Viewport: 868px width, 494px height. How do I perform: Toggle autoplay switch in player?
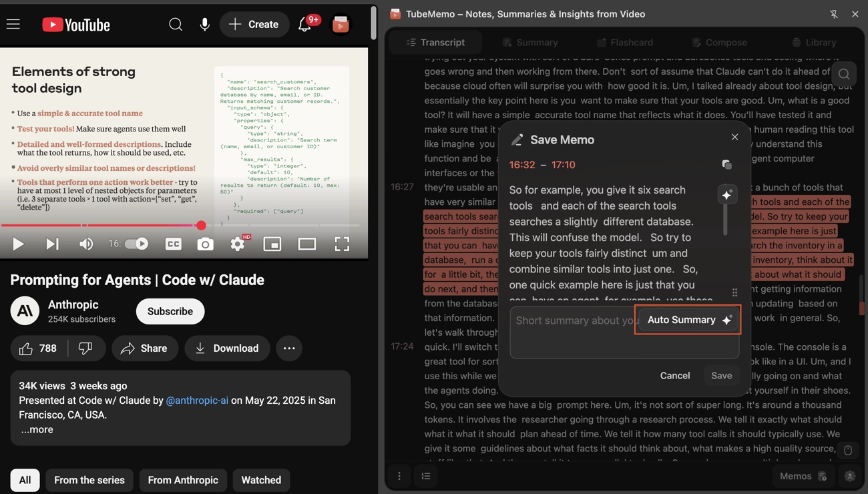point(137,244)
